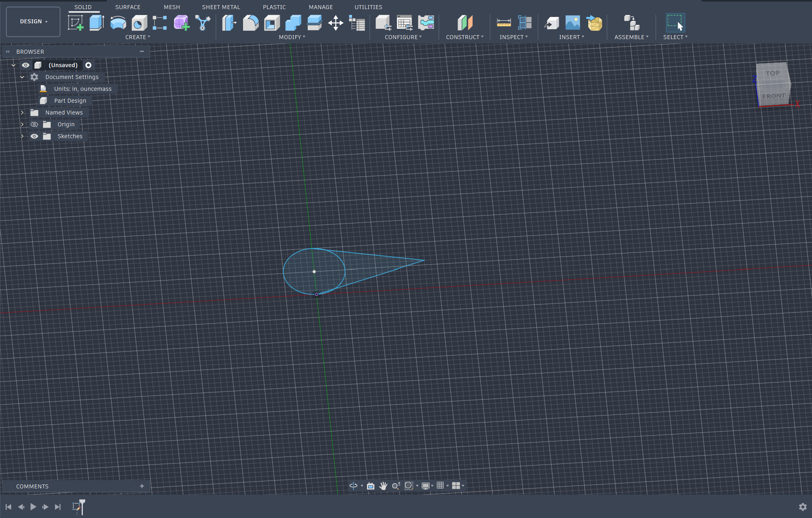The image size is (812, 518).
Task: Select the Create Sketch tool
Action: coord(76,23)
